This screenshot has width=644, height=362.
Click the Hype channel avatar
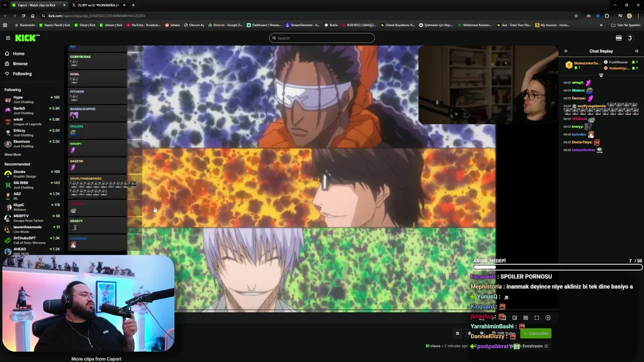pos(8,100)
